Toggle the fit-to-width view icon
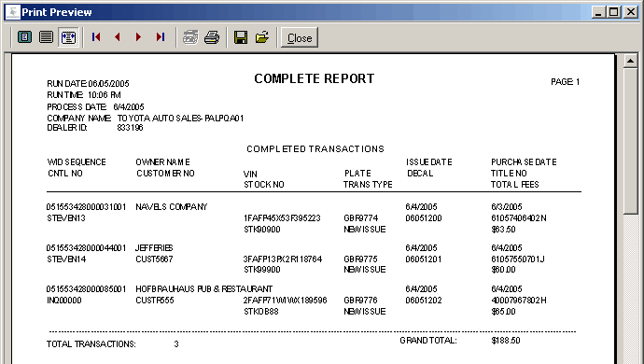This screenshot has height=364, width=644. tap(68, 37)
